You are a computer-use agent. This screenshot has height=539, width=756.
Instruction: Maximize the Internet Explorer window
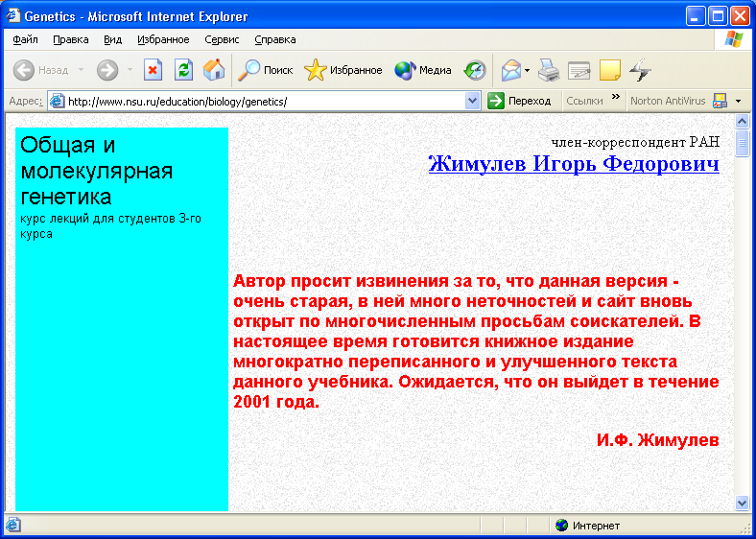717,16
